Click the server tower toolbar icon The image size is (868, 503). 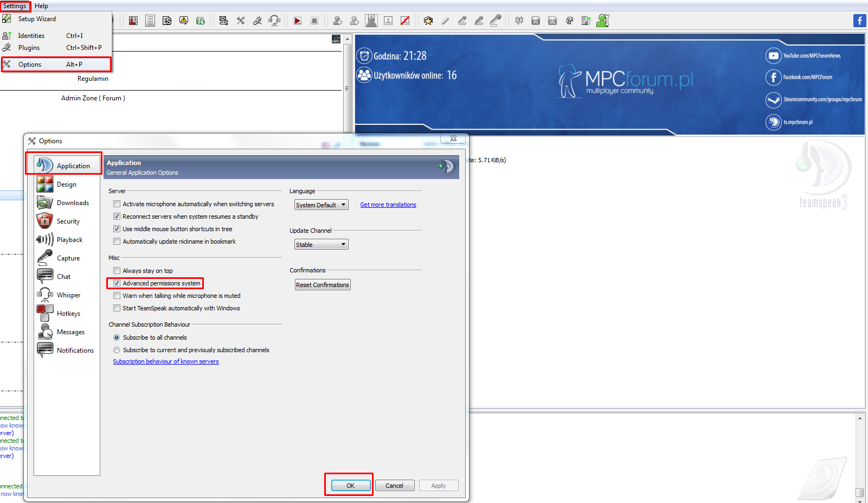pos(586,21)
